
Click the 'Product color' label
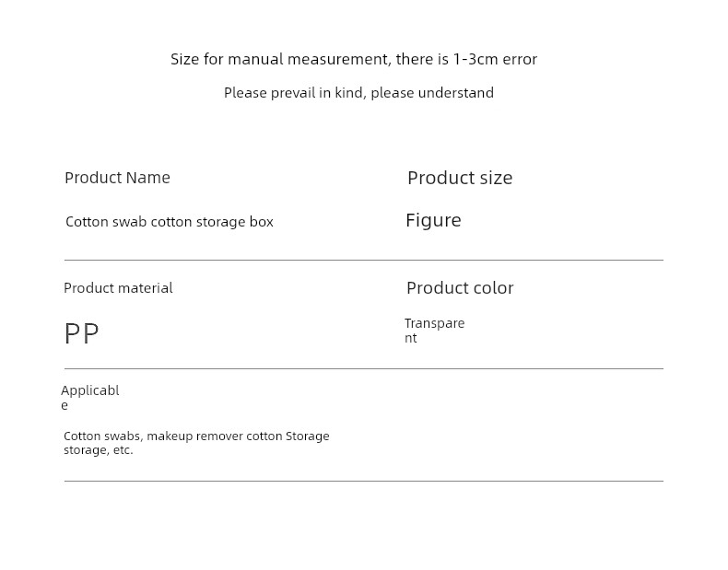click(x=460, y=288)
